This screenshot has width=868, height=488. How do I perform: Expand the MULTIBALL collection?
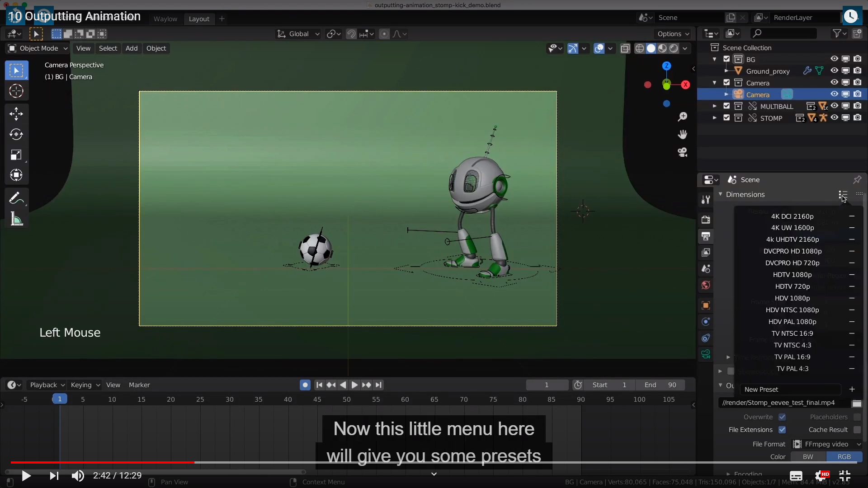tap(714, 106)
